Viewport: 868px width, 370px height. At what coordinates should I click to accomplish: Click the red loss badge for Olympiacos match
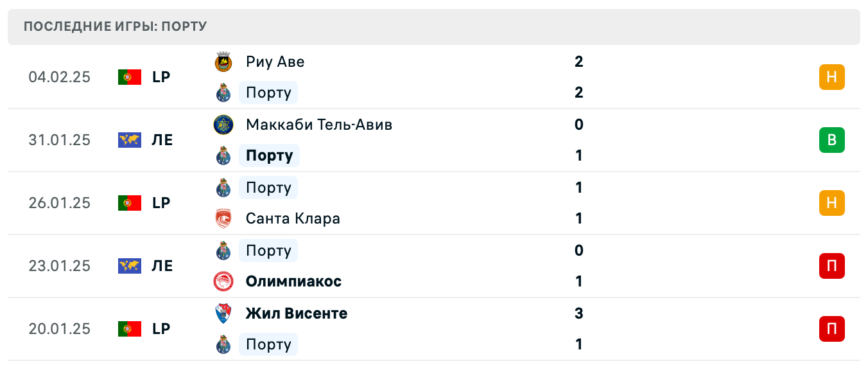click(x=831, y=266)
